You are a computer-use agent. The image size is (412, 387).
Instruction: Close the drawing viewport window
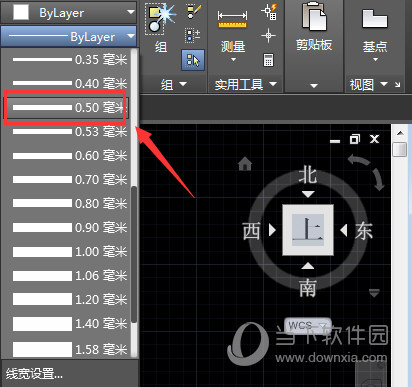[375, 139]
